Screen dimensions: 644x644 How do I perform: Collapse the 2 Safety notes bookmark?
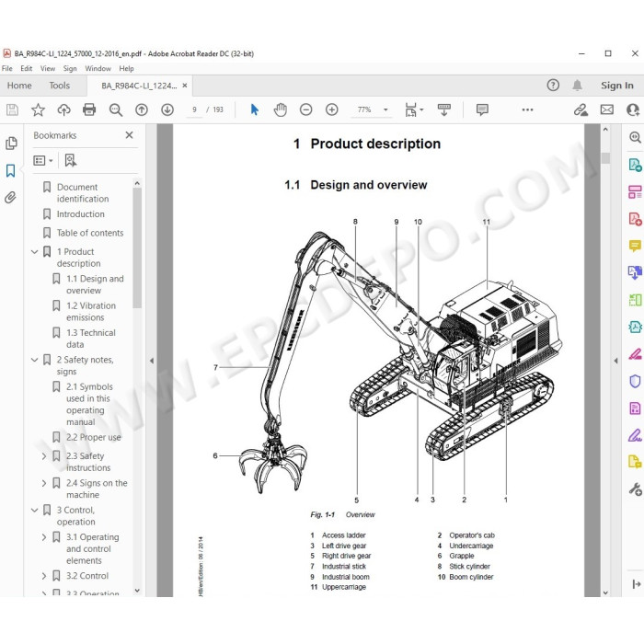[35, 360]
